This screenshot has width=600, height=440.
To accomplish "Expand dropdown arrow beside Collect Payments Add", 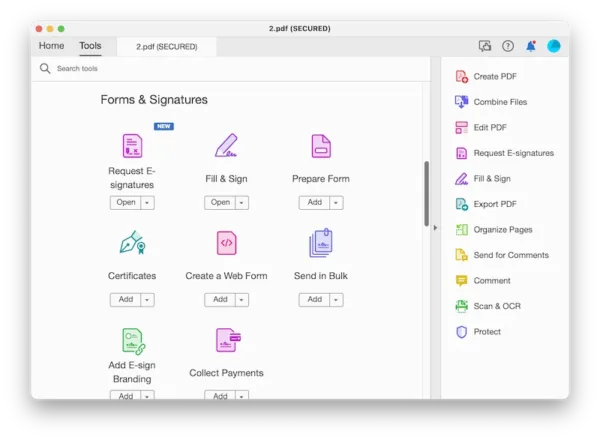I will (x=242, y=396).
